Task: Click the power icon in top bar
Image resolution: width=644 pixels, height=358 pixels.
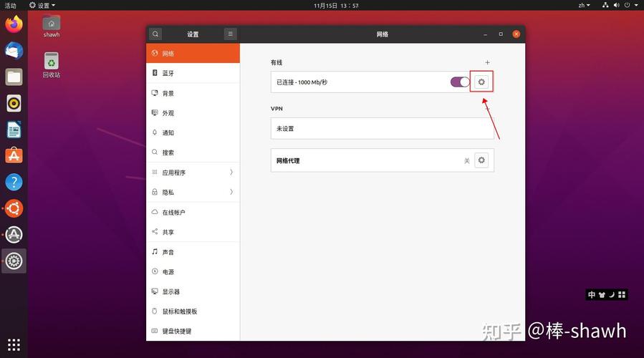Action: coord(627,5)
